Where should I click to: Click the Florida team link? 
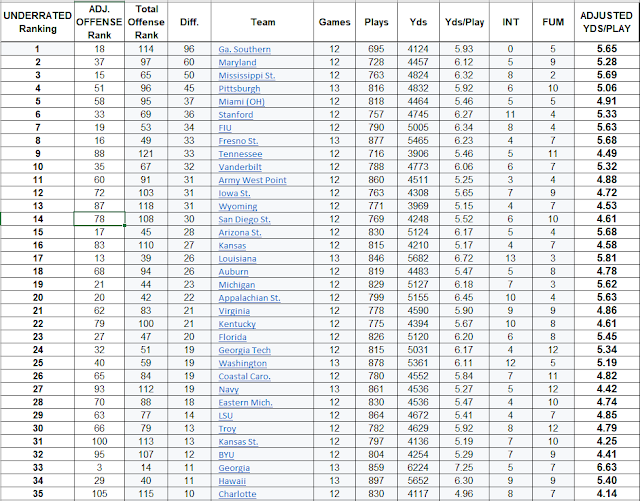click(x=232, y=337)
